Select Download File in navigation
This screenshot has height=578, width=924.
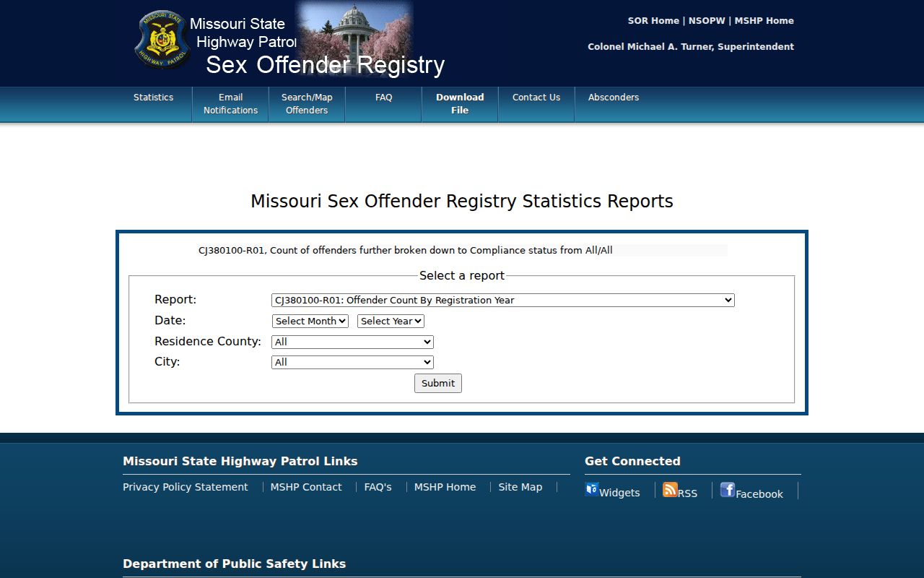(460, 104)
